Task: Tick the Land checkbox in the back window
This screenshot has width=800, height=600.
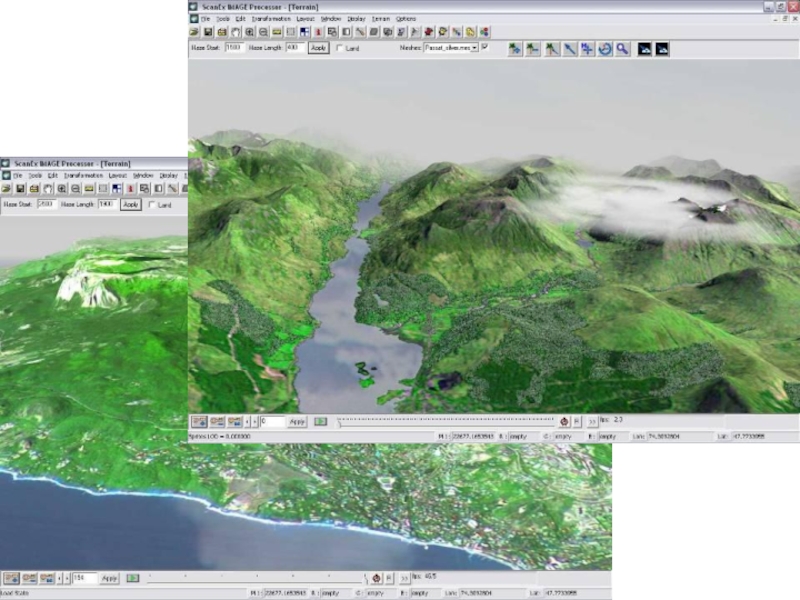Action: pos(151,205)
